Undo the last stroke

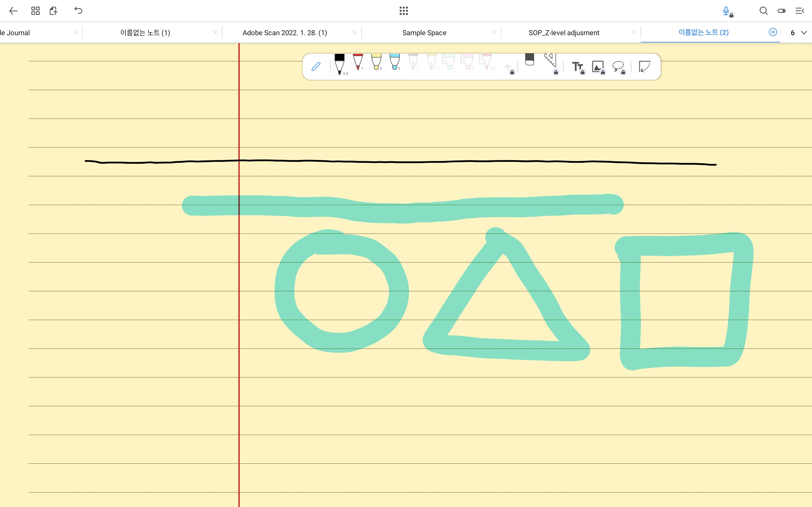[78, 11]
